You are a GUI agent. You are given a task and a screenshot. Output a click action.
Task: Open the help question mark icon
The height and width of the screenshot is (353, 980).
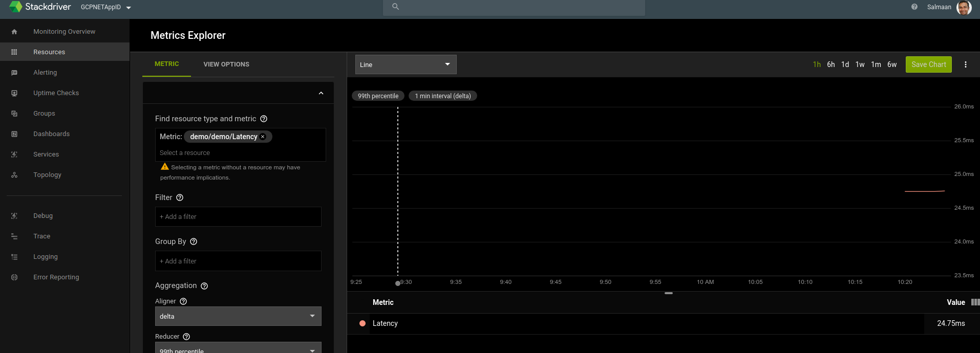coord(914,7)
